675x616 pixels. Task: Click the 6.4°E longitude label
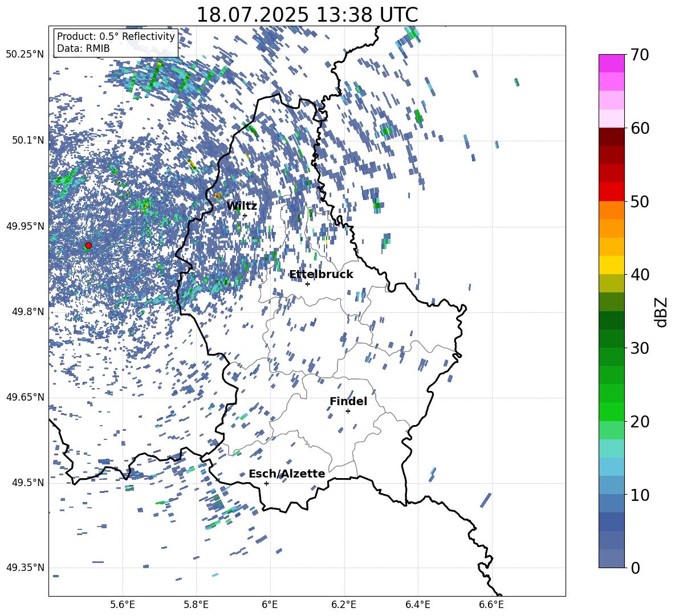[x=417, y=605]
